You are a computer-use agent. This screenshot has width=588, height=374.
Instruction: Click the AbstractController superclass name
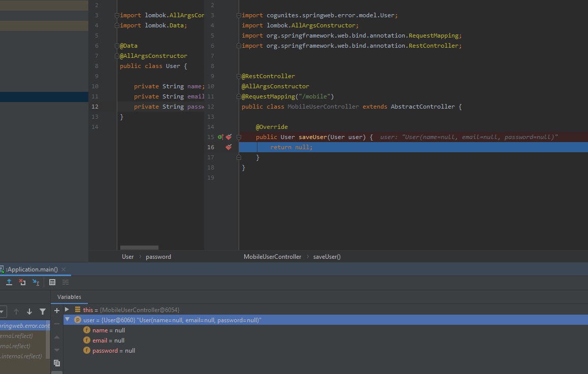(x=422, y=107)
